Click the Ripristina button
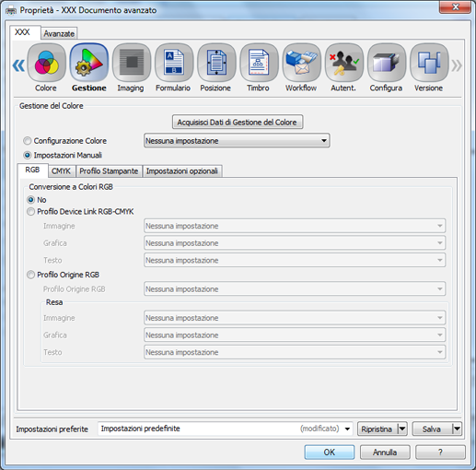The height and width of the screenshot is (470, 476). 377,429
